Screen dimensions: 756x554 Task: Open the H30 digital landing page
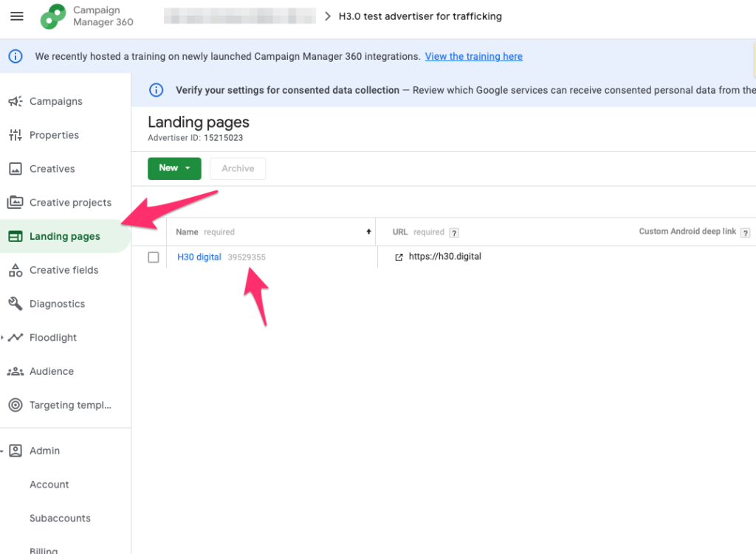click(199, 257)
